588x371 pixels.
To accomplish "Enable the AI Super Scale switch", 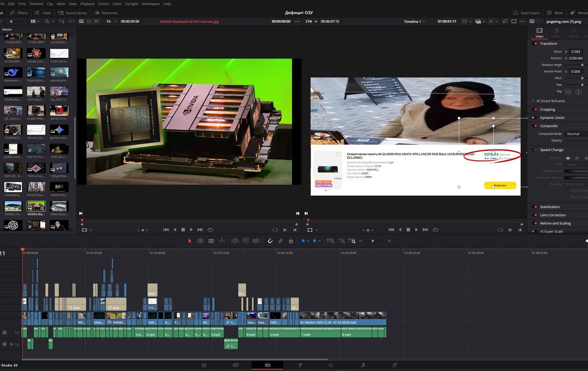I will click(x=535, y=231).
